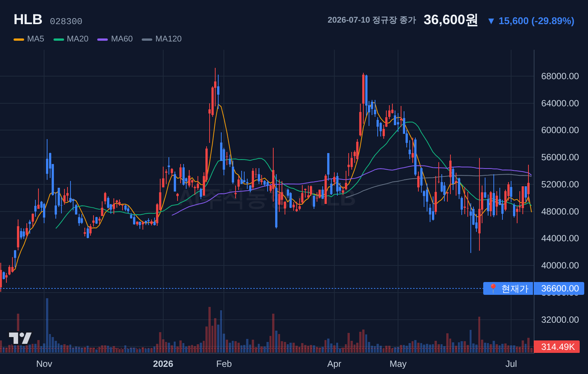Click the 36,600원 closing price

click(x=451, y=20)
